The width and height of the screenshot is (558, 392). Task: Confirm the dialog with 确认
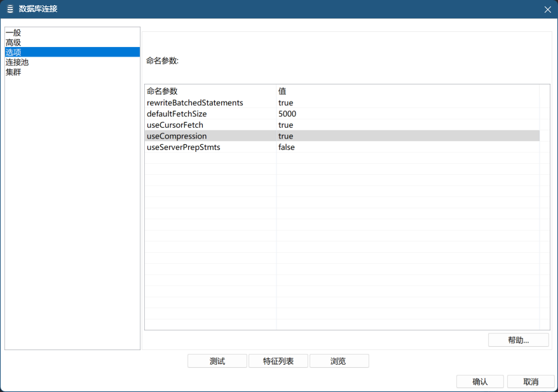tap(479, 381)
